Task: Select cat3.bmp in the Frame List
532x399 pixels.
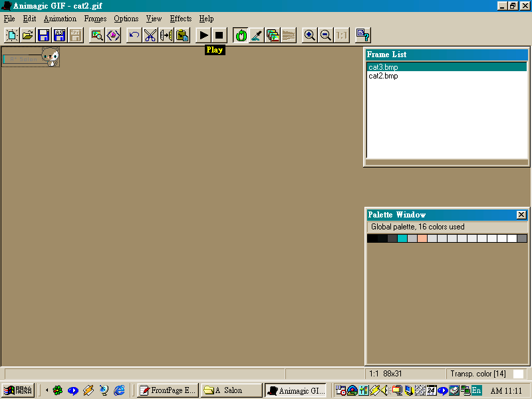Action: coord(446,67)
